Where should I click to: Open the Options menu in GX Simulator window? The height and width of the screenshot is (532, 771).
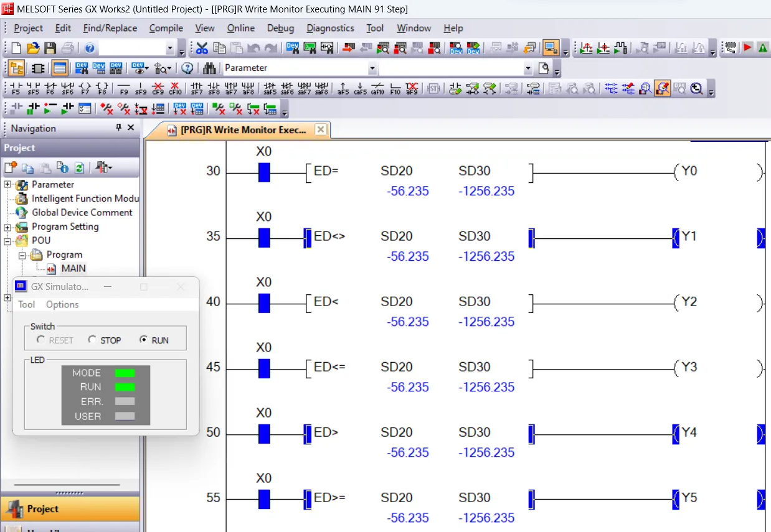pyautogui.click(x=62, y=304)
